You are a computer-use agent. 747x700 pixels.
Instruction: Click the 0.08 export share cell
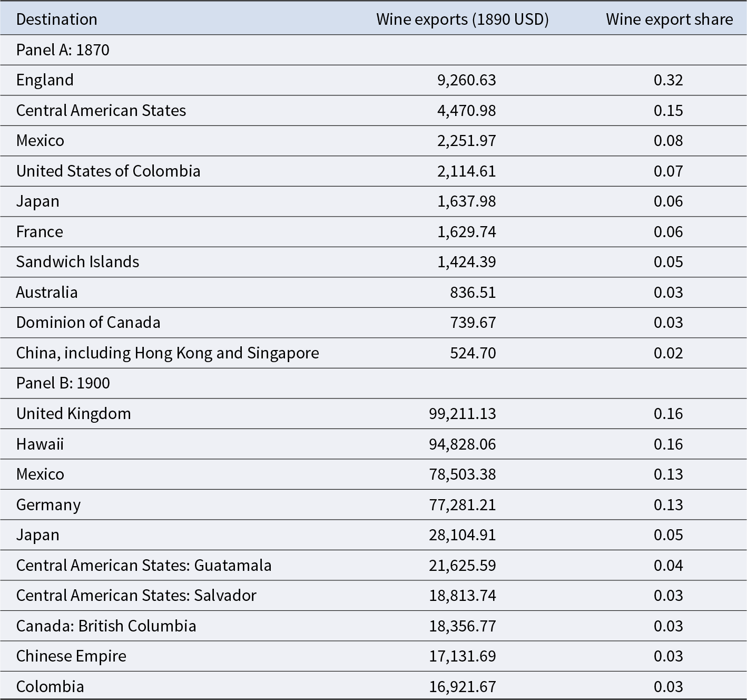(669, 141)
